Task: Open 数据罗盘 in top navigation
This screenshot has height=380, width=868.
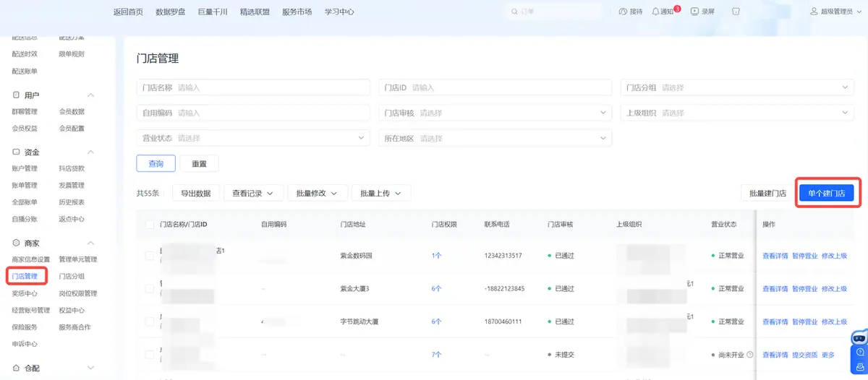Action: pos(170,12)
